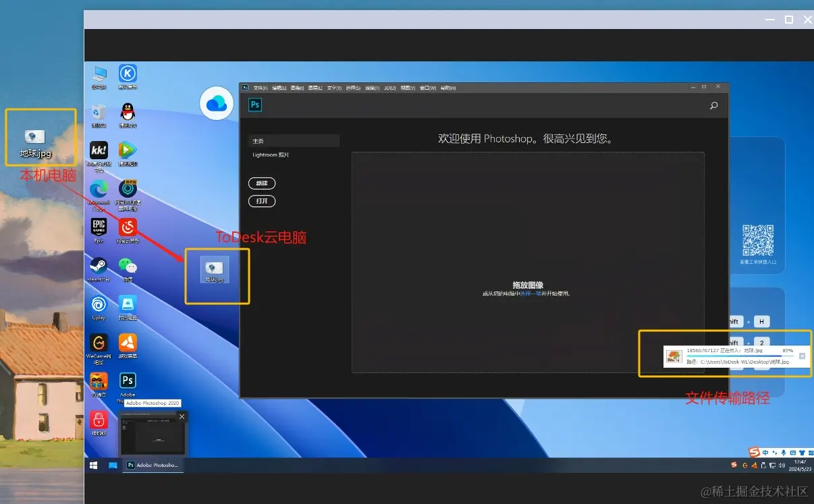The image size is (814, 504).
Task: Select the 主页 tab in Photoshop sidebar
Action: pyautogui.click(x=294, y=141)
